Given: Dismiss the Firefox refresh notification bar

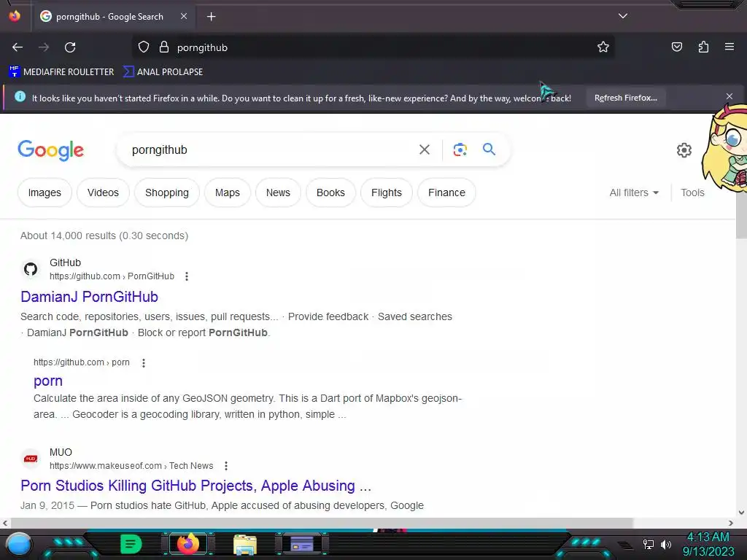Looking at the screenshot, I should coord(729,97).
